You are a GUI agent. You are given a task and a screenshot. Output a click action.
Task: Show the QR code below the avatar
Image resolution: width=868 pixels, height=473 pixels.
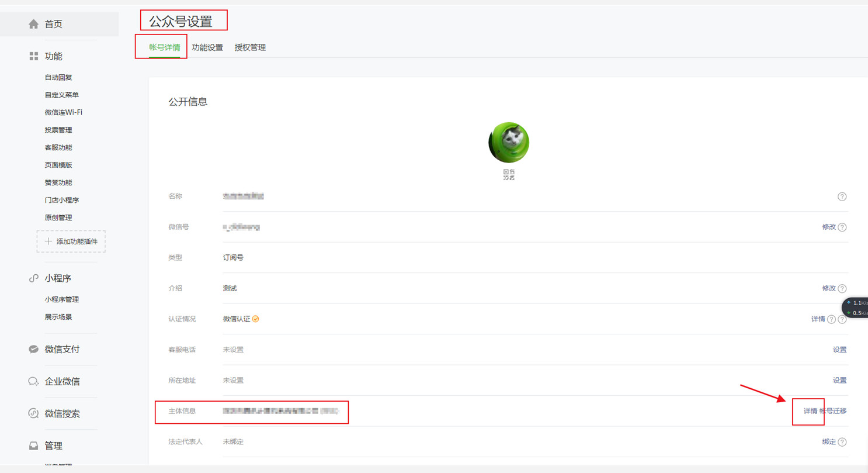point(509,174)
